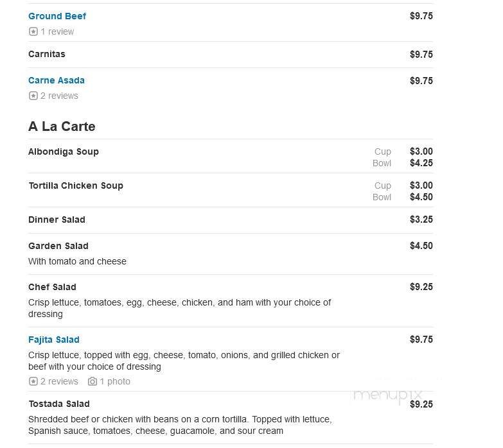
Task: Open the Ground Beef item link
Action: 57,16
